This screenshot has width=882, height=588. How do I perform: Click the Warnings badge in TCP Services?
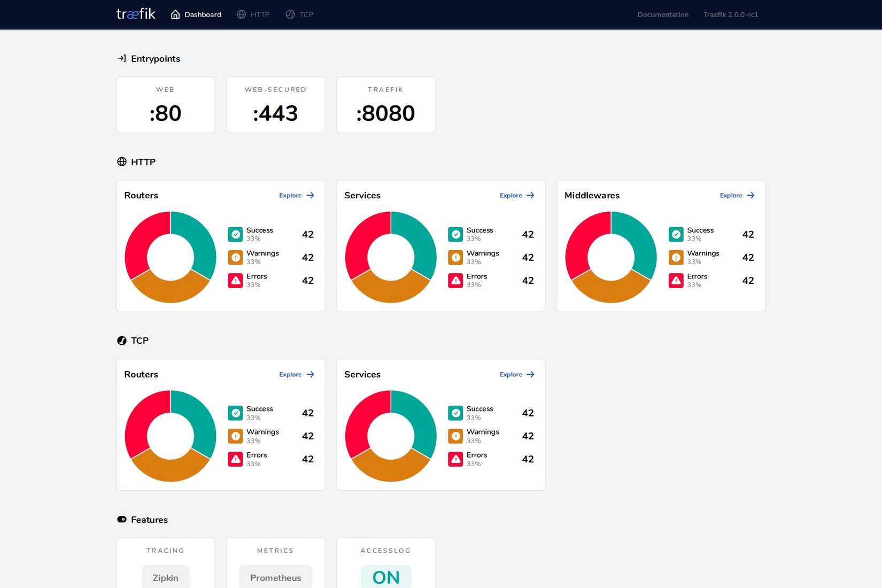[x=455, y=436]
